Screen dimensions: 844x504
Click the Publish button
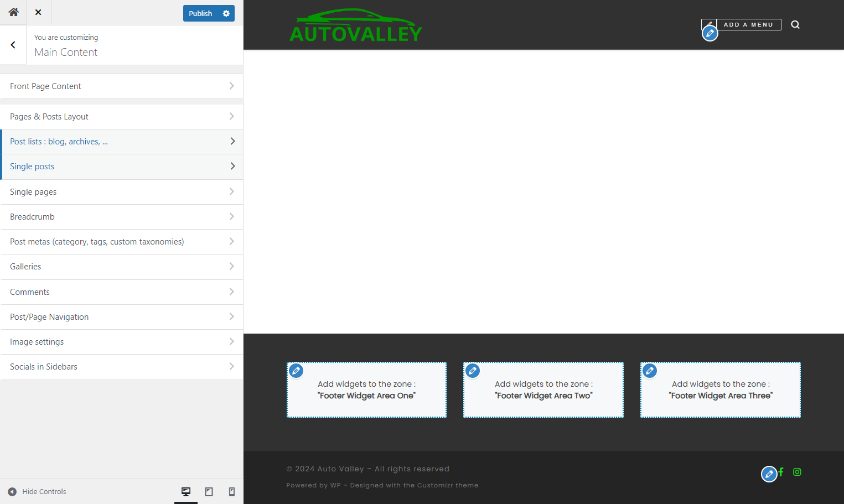point(200,13)
